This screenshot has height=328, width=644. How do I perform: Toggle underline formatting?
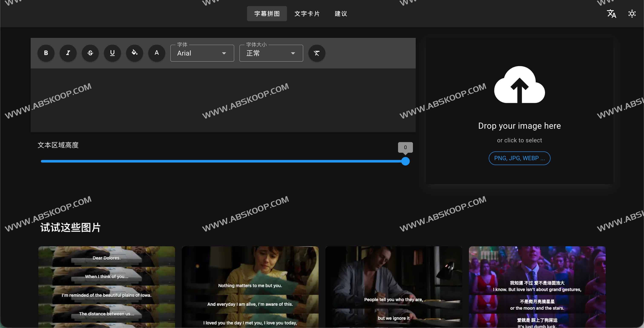click(112, 53)
